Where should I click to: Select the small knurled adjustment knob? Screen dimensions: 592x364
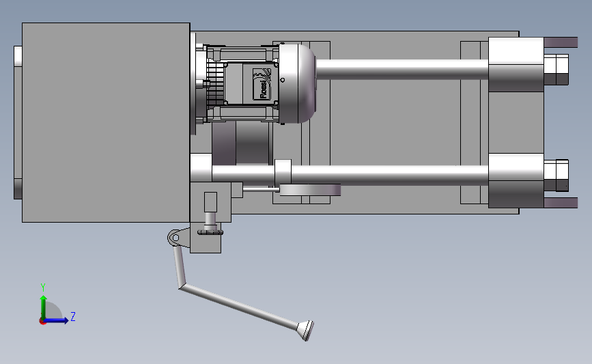(x=210, y=232)
